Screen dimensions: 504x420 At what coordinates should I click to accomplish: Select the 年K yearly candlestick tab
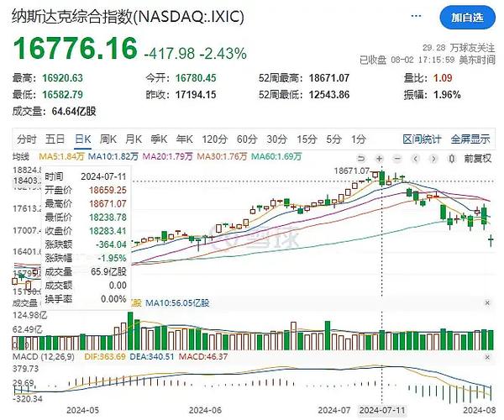[x=185, y=139]
